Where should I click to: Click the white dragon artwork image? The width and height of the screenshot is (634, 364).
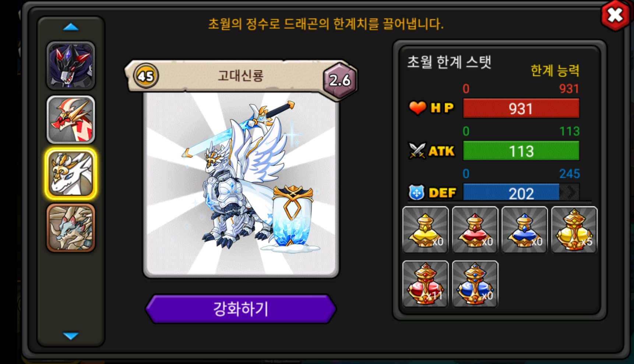point(241,184)
